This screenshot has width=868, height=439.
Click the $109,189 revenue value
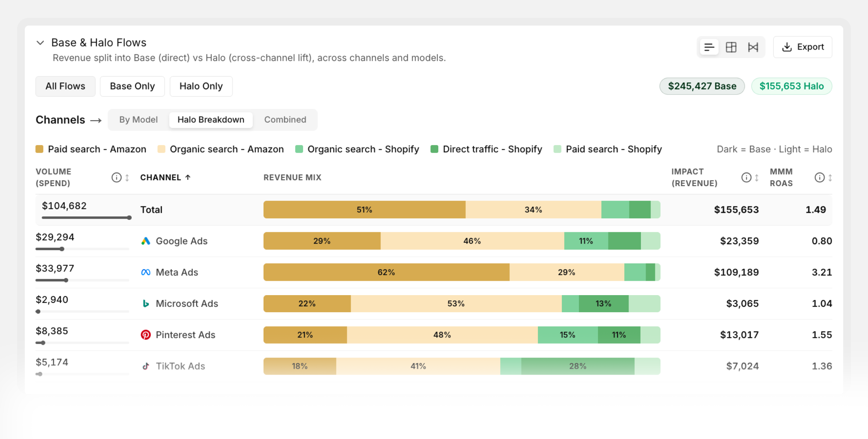pyautogui.click(x=737, y=273)
